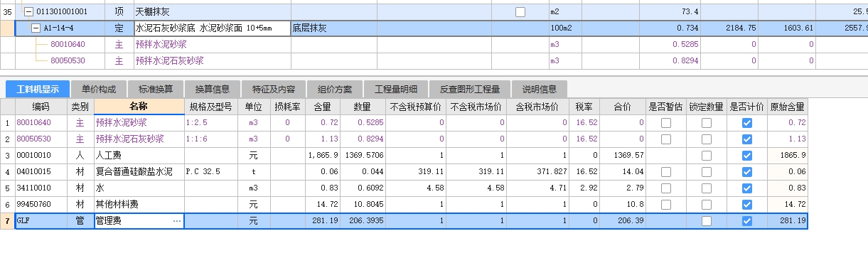Select row number 7 header
The image size is (868, 263).
7,221
